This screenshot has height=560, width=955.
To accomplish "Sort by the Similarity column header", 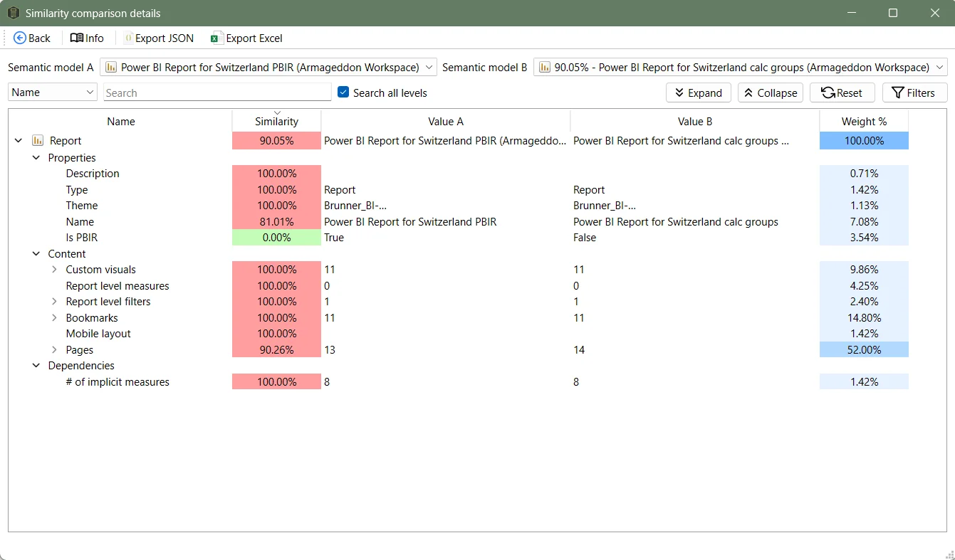I will (x=276, y=121).
